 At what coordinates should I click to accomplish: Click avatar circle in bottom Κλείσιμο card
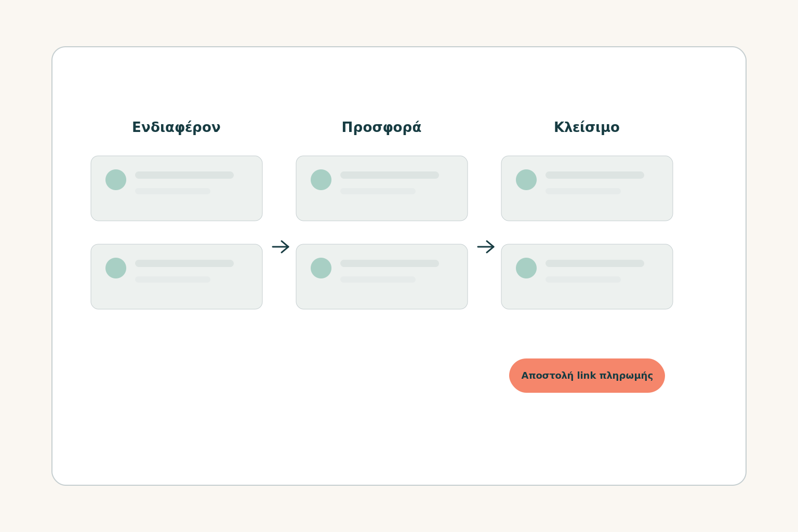point(526,268)
